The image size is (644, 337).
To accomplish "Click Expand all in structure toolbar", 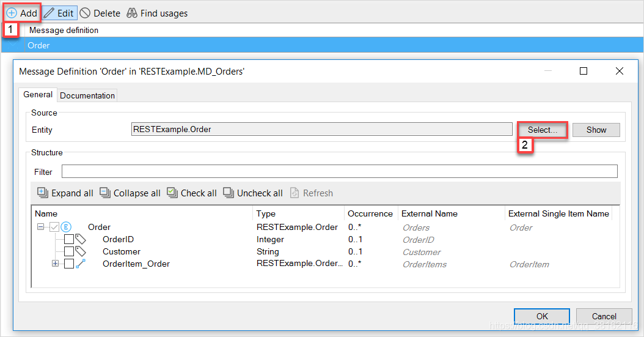I will pyautogui.click(x=65, y=193).
